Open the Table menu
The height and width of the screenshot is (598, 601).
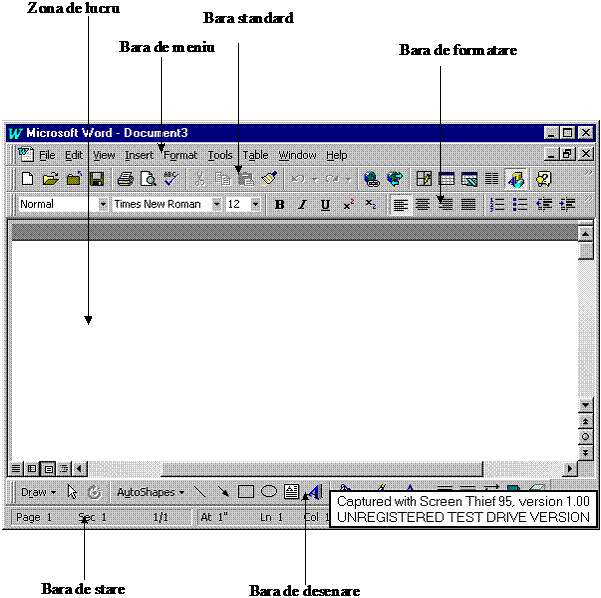point(256,155)
